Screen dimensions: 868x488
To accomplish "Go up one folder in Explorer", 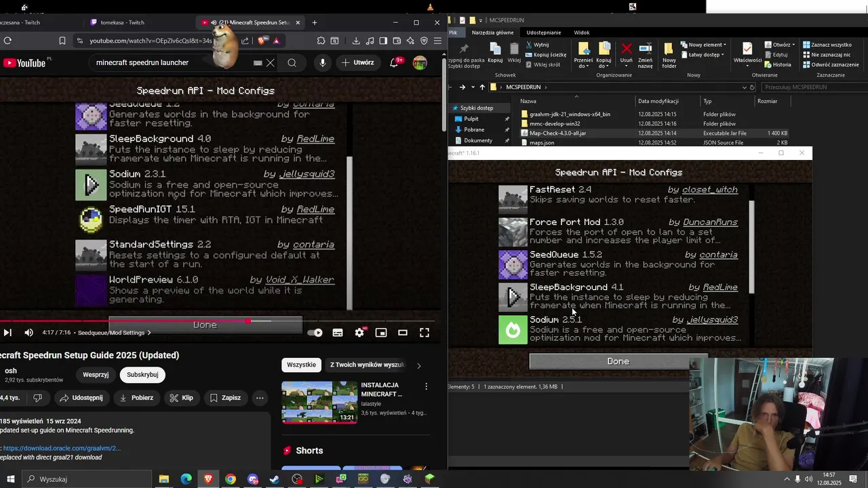I will pyautogui.click(x=482, y=87).
